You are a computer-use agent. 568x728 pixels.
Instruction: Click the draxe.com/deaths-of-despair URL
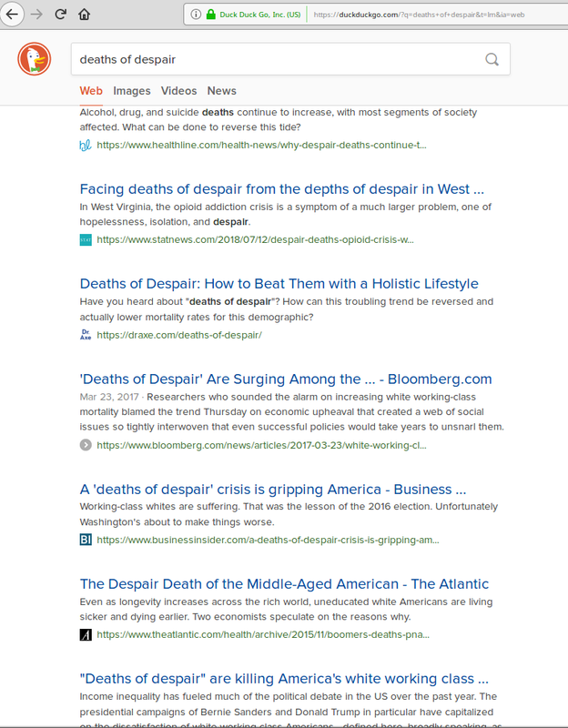(179, 335)
